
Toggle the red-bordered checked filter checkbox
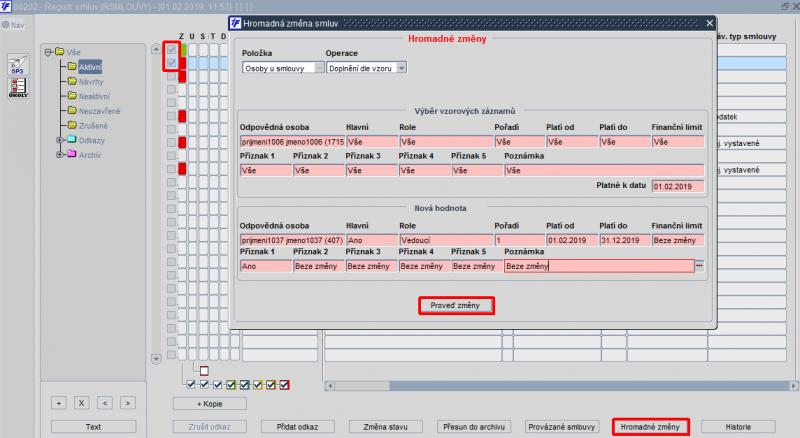coord(284,384)
